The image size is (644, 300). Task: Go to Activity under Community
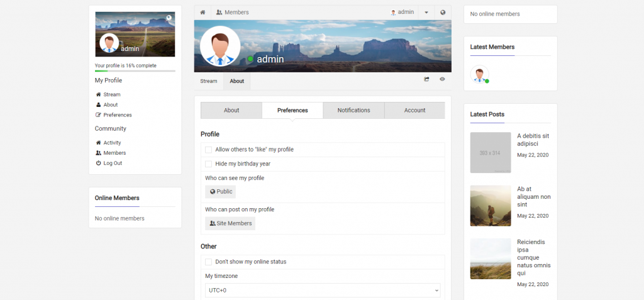point(112,143)
